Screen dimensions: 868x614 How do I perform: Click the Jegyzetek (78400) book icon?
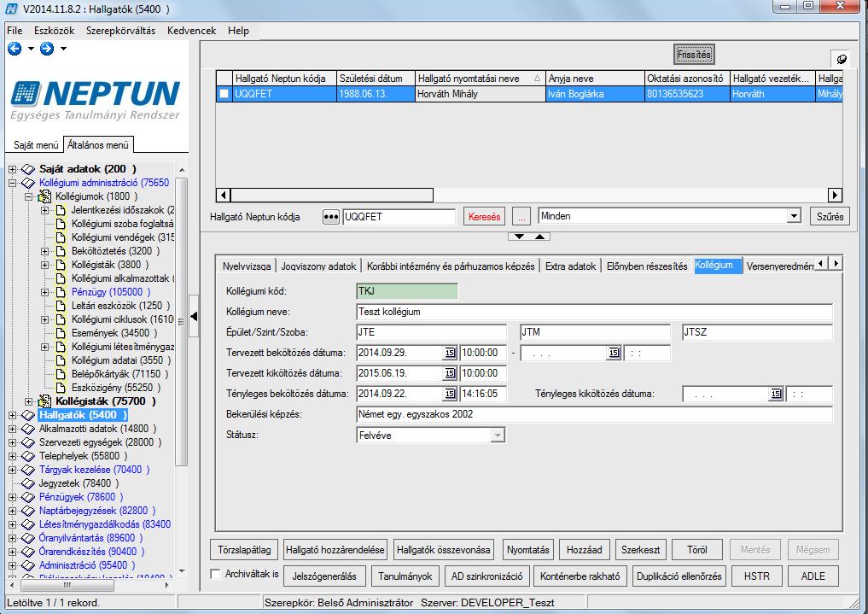coord(28,483)
